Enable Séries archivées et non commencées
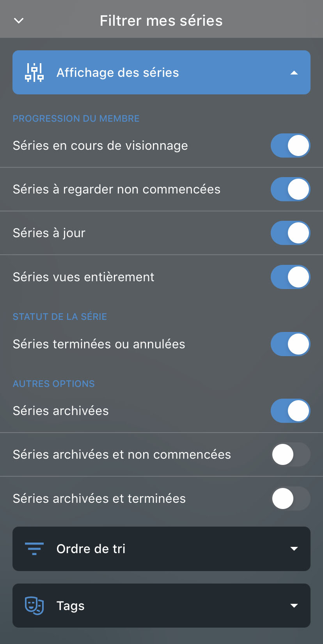Viewport: 323px width, 644px height. point(290,454)
